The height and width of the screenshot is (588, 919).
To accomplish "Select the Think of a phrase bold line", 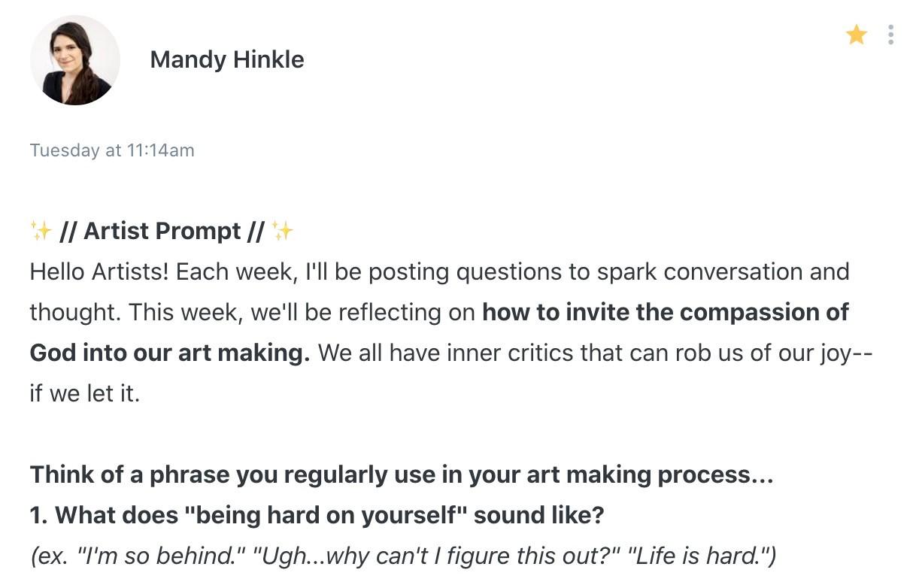I will point(402,474).
